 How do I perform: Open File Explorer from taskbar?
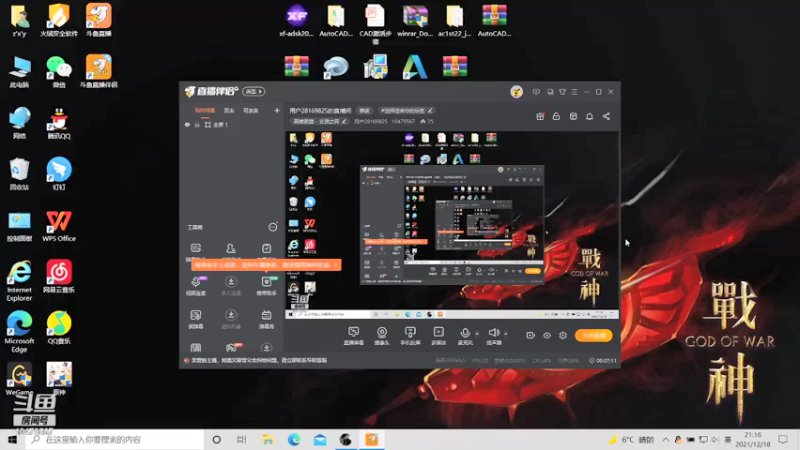(x=268, y=439)
